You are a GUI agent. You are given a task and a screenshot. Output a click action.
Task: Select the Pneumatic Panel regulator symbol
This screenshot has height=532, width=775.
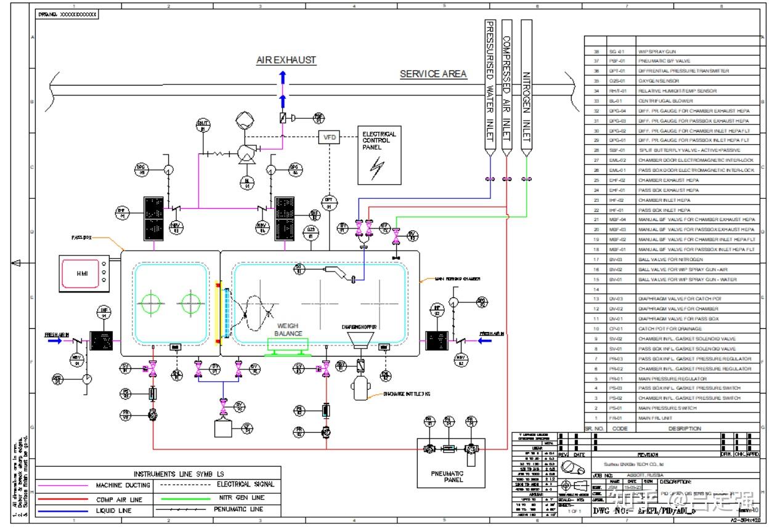[x=429, y=449]
